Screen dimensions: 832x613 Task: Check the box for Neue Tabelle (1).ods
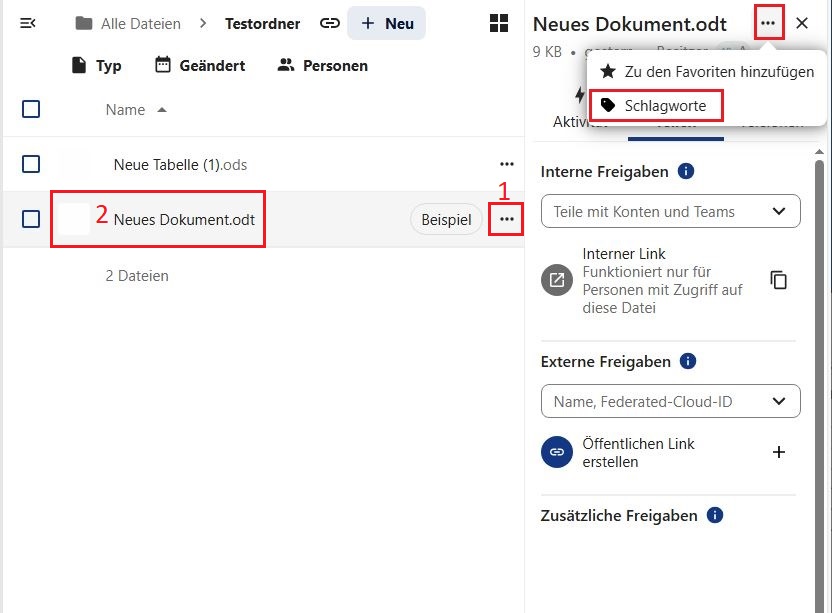click(31, 164)
